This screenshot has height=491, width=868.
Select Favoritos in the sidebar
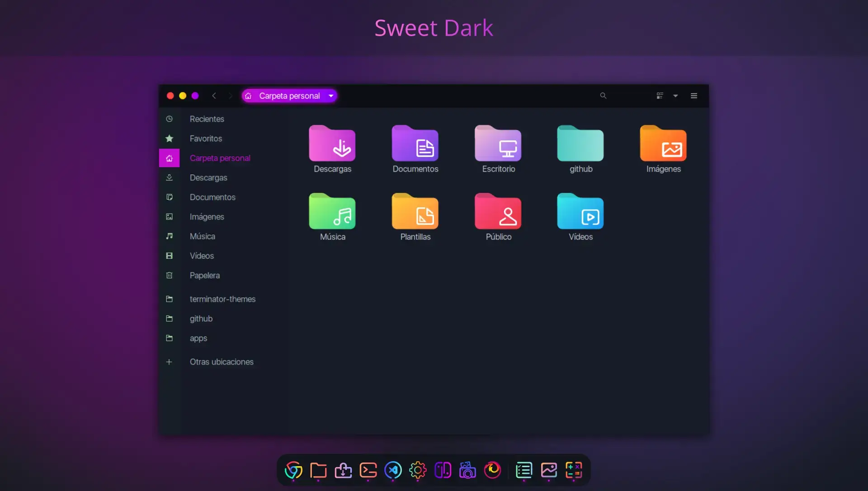point(206,139)
